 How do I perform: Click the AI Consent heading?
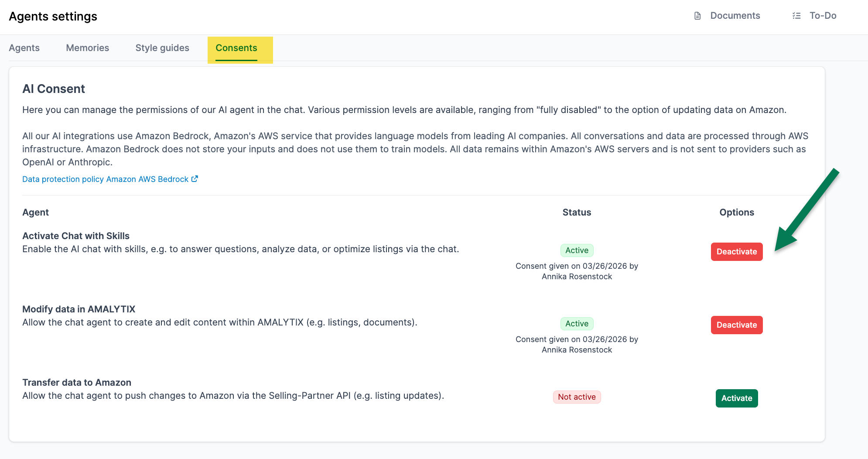pyautogui.click(x=54, y=89)
